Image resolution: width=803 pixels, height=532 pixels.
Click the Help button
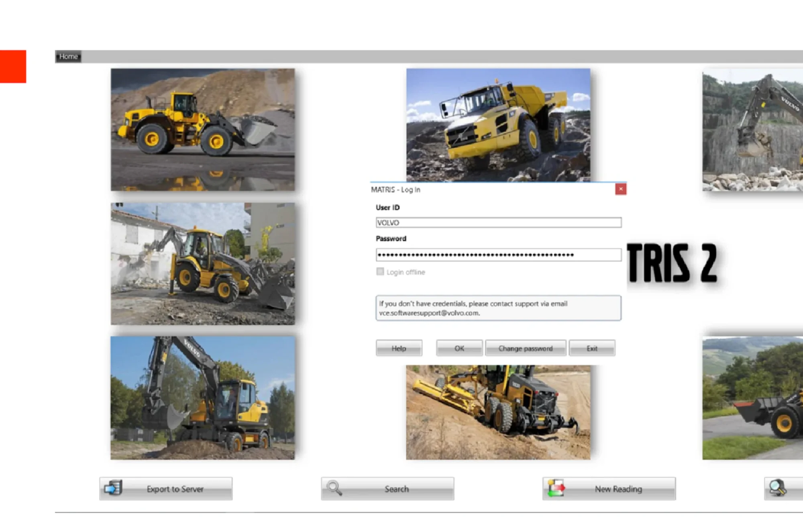[399, 348]
